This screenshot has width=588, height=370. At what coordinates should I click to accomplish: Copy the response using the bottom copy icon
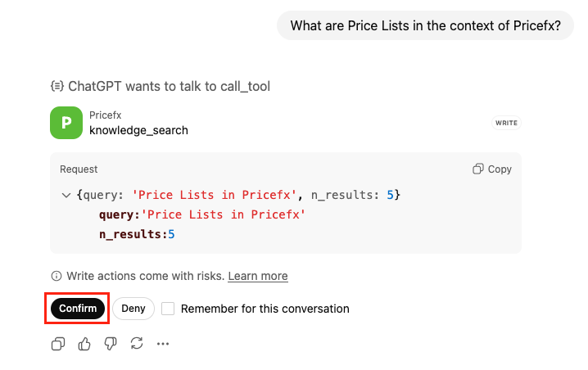(58, 344)
